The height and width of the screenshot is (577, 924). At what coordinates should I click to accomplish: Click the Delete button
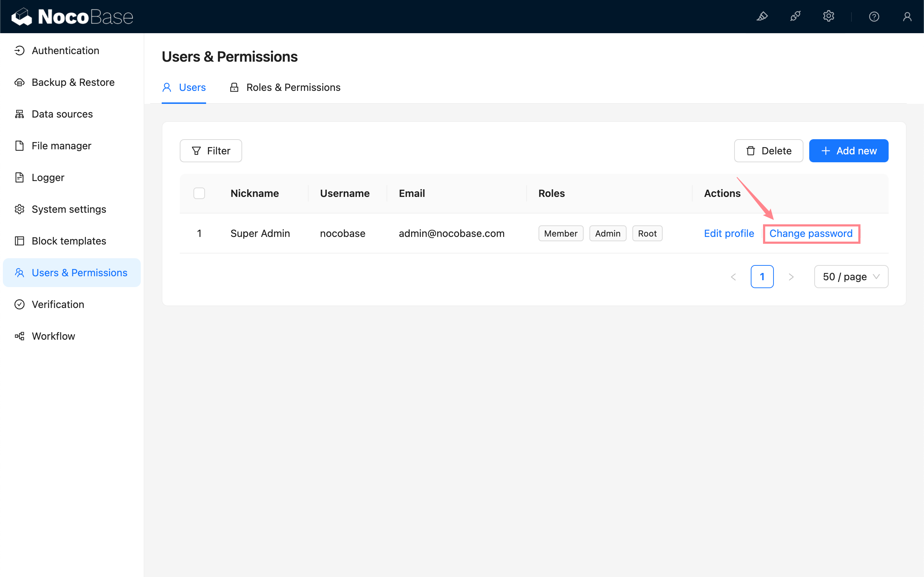coord(768,151)
